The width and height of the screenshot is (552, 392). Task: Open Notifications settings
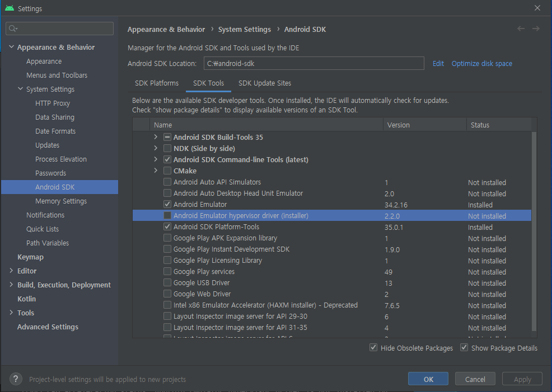(x=45, y=215)
